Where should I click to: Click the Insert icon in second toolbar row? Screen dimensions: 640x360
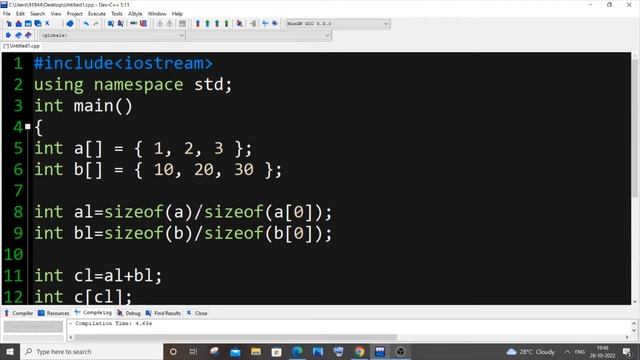click(x=8, y=35)
